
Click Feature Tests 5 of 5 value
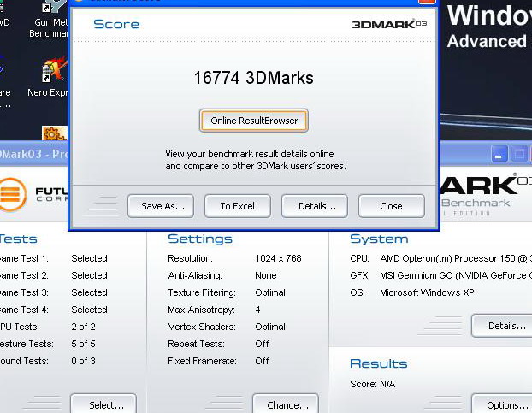point(84,344)
